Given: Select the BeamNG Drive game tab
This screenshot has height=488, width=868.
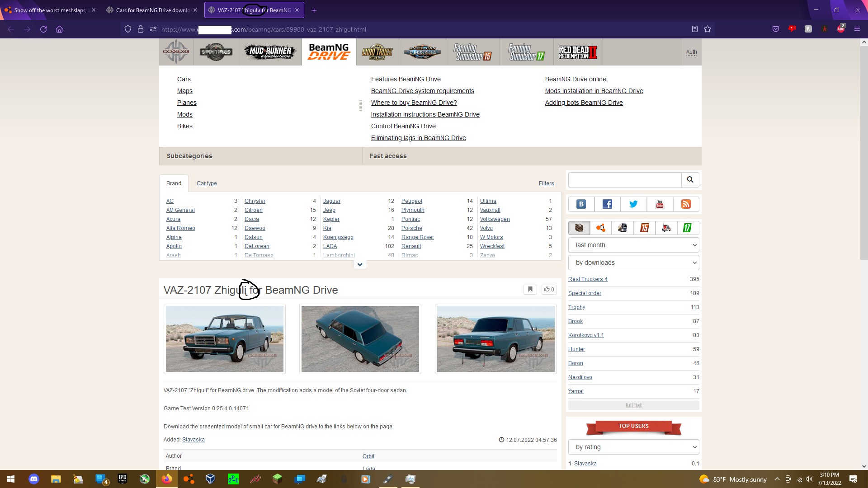Looking at the screenshot, I should (x=329, y=52).
